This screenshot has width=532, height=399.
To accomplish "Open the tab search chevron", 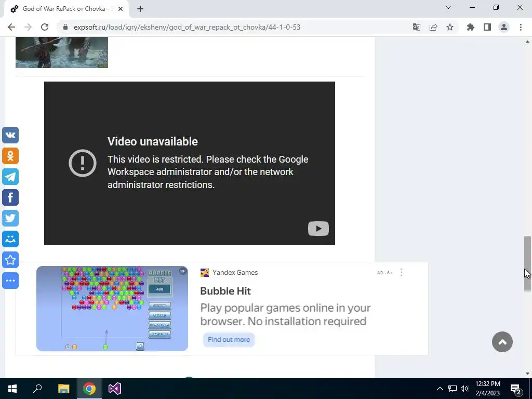I will (448, 7).
